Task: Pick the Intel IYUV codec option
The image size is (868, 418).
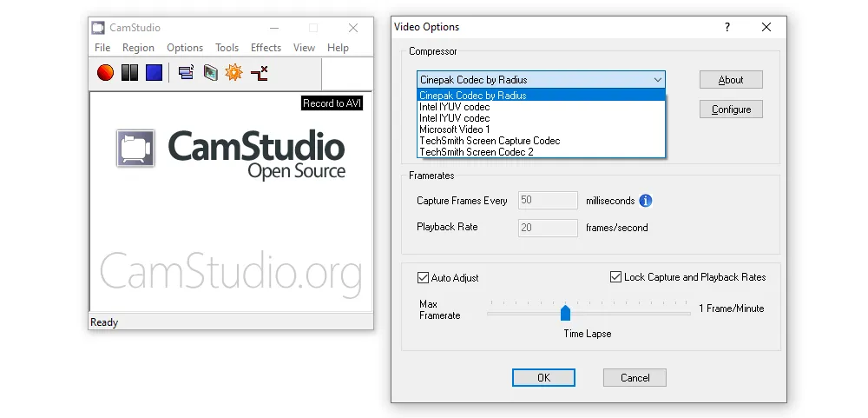Action: (454, 107)
